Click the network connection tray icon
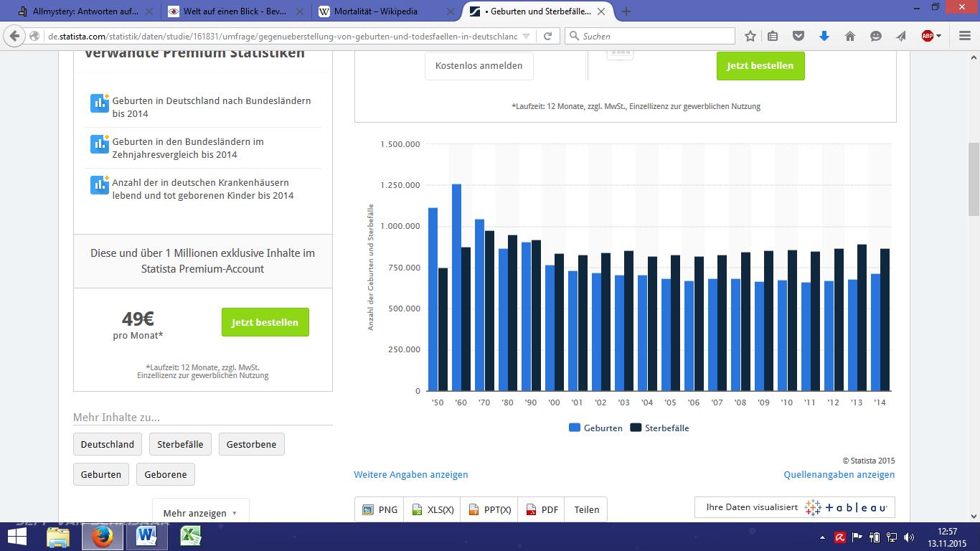Viewport: 980px width, 551px height. [892, 537]
